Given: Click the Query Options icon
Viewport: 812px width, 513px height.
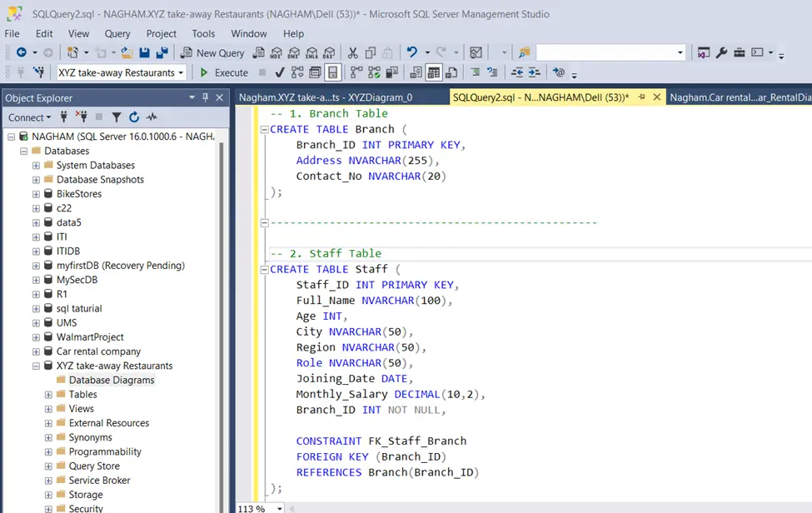Looking at the screenshot, I should [315, 72].
